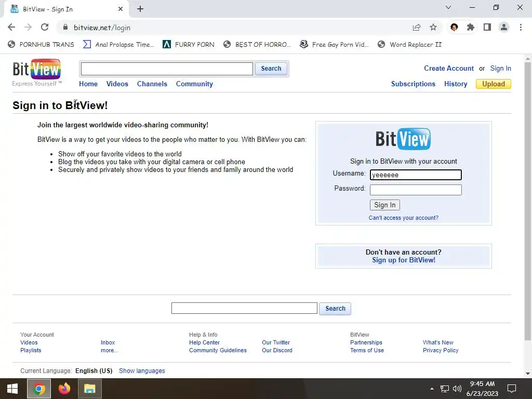Screen dimensions: 532x399
Task: Open the tab search chevron
Action: [448, 7]
